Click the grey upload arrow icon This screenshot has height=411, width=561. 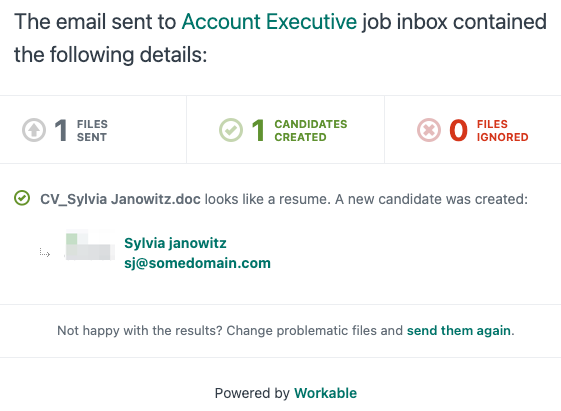[34, 130]
